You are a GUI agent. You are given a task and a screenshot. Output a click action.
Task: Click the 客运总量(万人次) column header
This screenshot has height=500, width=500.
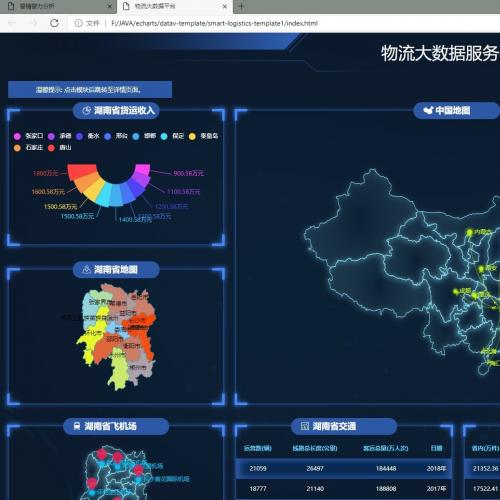point(386,448)
